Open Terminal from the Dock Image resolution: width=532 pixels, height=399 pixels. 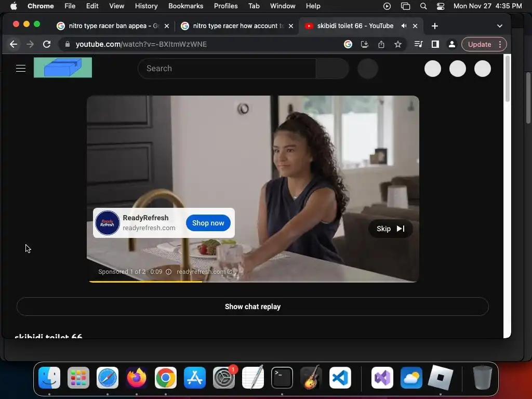282,378
